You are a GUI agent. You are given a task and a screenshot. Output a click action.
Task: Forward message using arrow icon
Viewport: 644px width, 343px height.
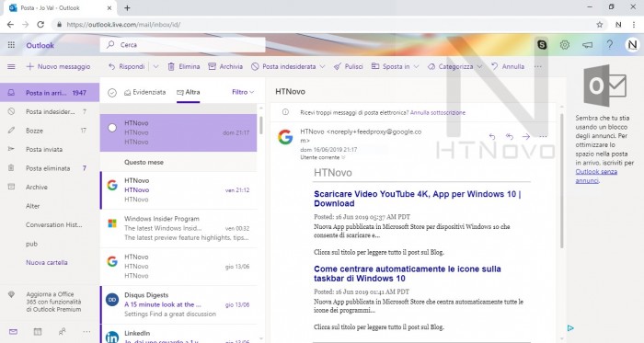click(526, 137)
